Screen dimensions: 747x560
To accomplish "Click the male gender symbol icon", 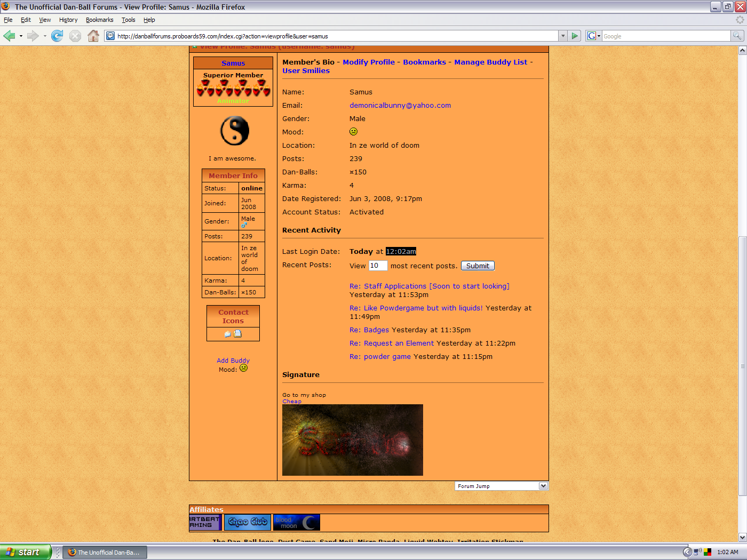I will click(x=244, y=225).
